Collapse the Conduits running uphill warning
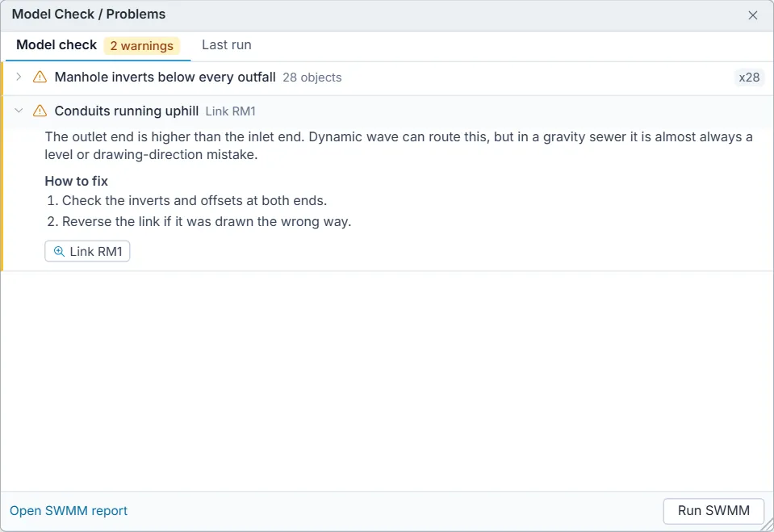This screenshot has width=774, height=532. point(19,111)
